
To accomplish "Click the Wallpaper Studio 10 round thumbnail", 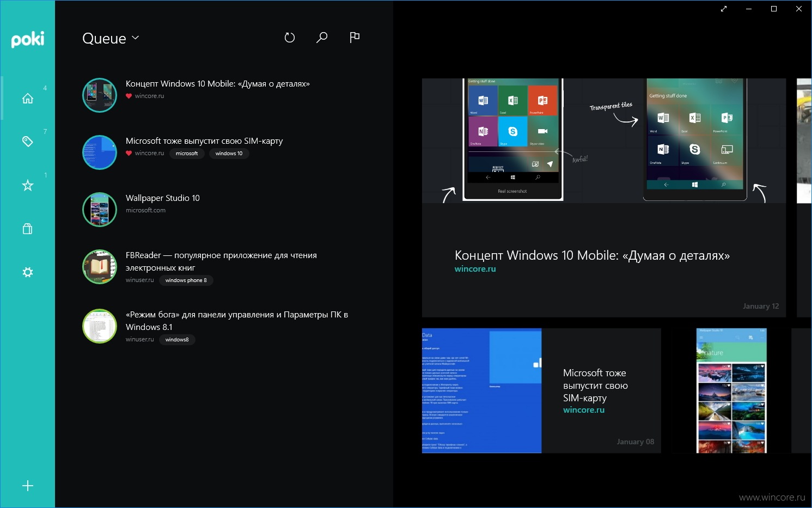I will (x=100, y=210).
